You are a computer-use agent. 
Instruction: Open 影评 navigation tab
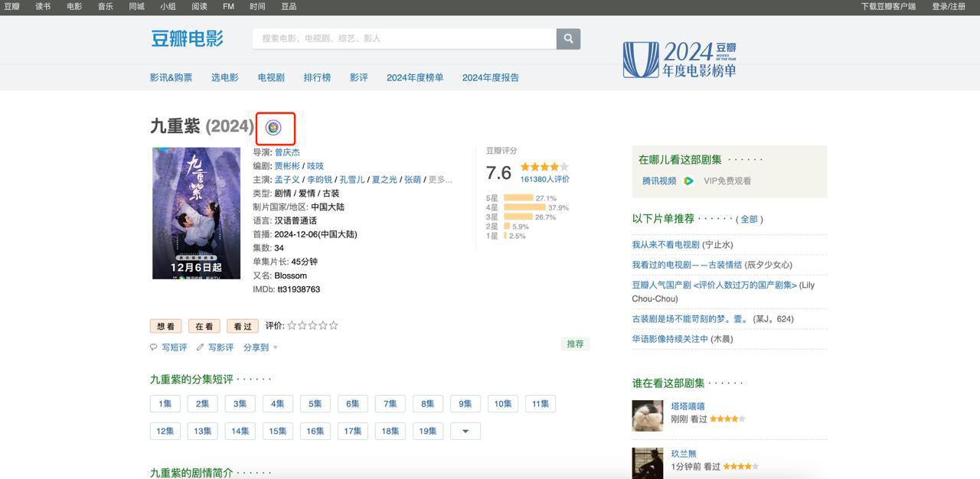click(359, 77)
